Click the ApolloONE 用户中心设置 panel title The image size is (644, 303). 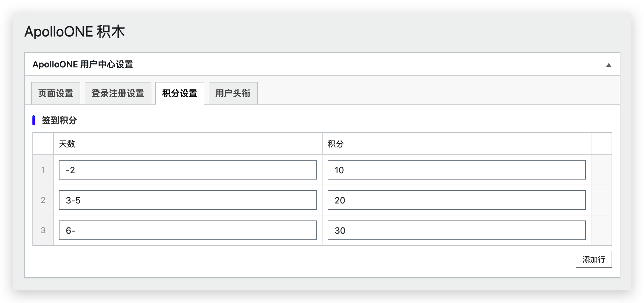(x=83, y=65)
